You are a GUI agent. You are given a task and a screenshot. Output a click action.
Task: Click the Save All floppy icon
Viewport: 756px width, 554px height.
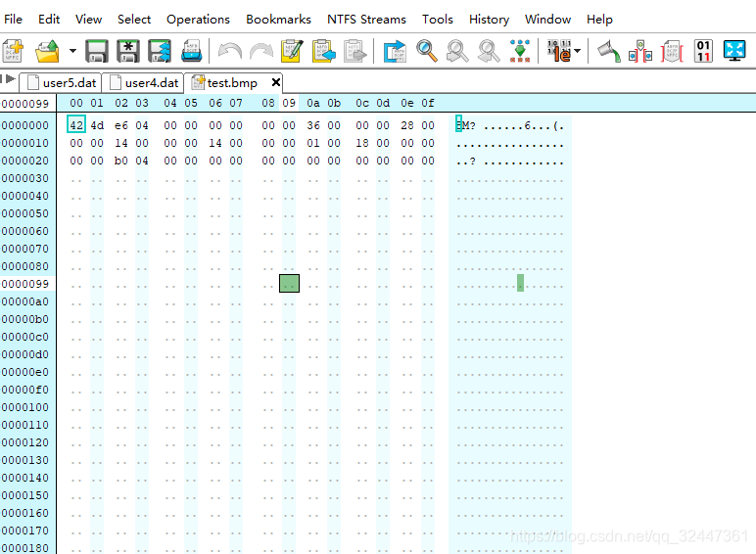pyautogui.click(x=159, y=51)
